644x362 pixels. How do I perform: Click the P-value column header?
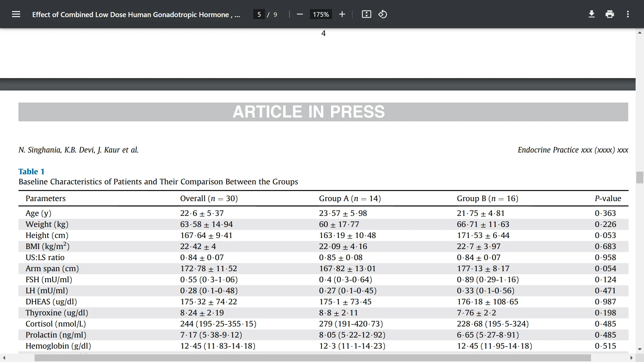608,198
